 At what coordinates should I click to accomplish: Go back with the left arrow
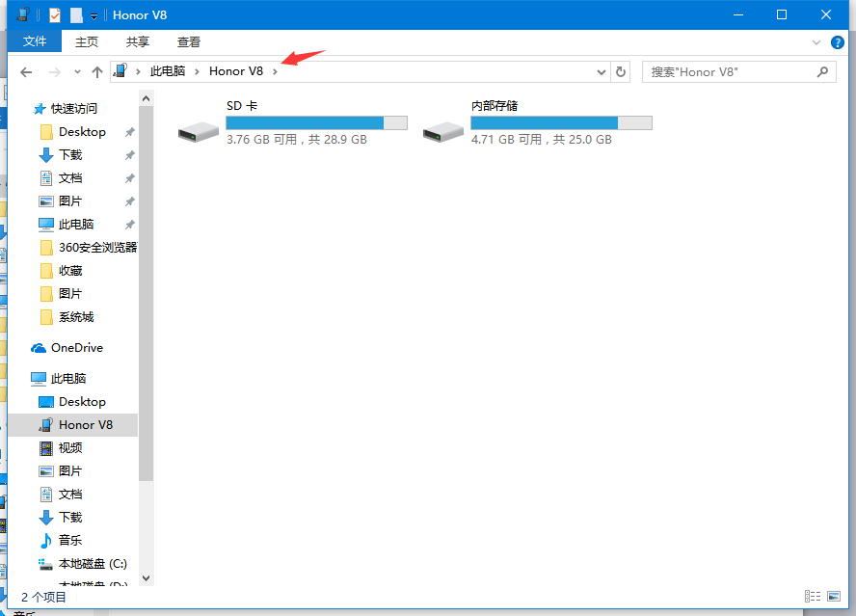click(26, 72)
